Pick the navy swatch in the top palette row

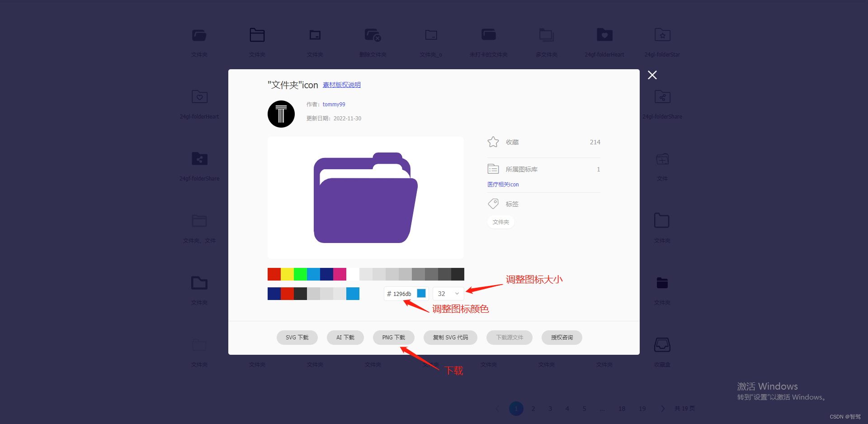(326, 274)
